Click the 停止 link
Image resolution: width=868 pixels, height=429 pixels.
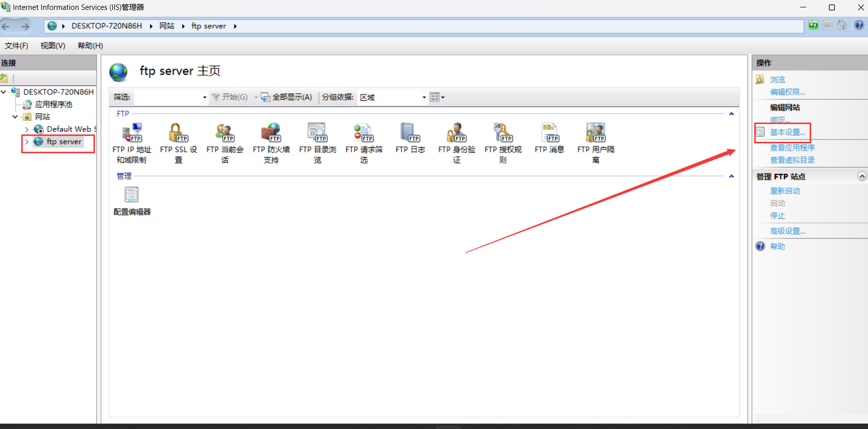click(777, 215)
